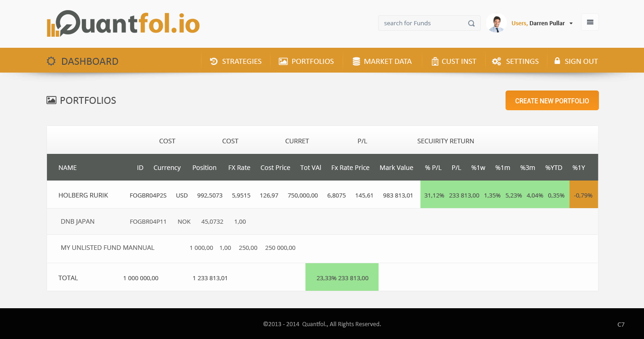Click the Fx Rate Price column header

coord(351,168)
